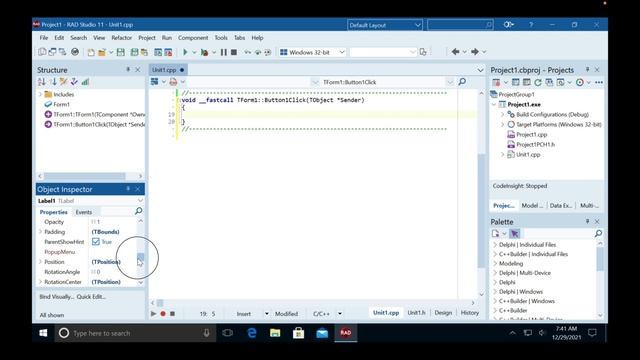The image size is (640, 360).
Task: Click the Bind Visually link
Action: point(56,297)
